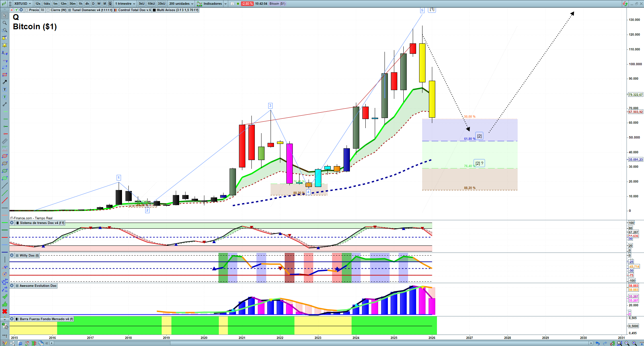Open the bell alert with cursor tool

tap(5, 38)
